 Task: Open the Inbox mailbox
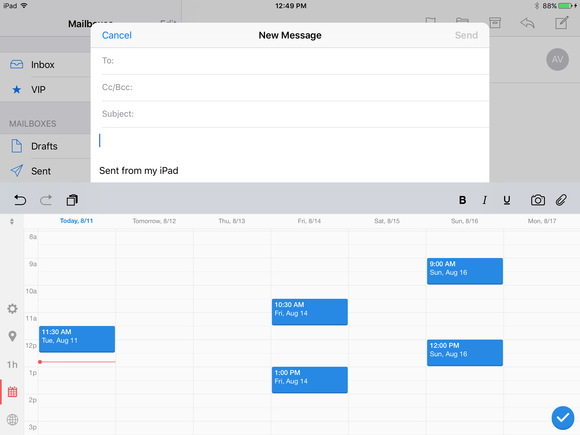point(45,65)
